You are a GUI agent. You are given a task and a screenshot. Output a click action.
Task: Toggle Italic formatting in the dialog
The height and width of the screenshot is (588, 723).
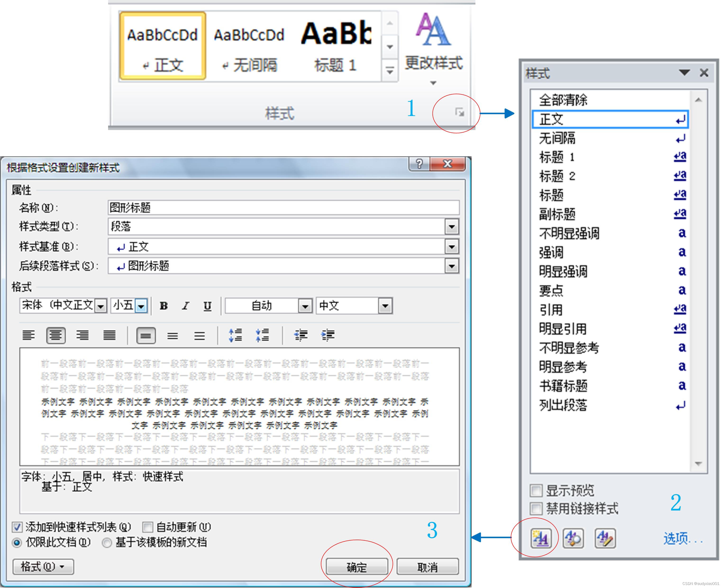click(186, 306)
